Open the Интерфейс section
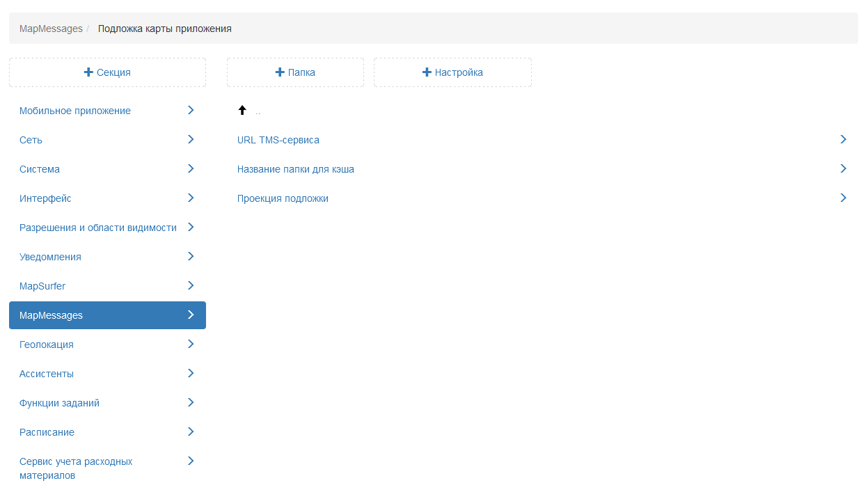Image resolution: width=868 pixels, height=499 pixels. tap(107, 198)
